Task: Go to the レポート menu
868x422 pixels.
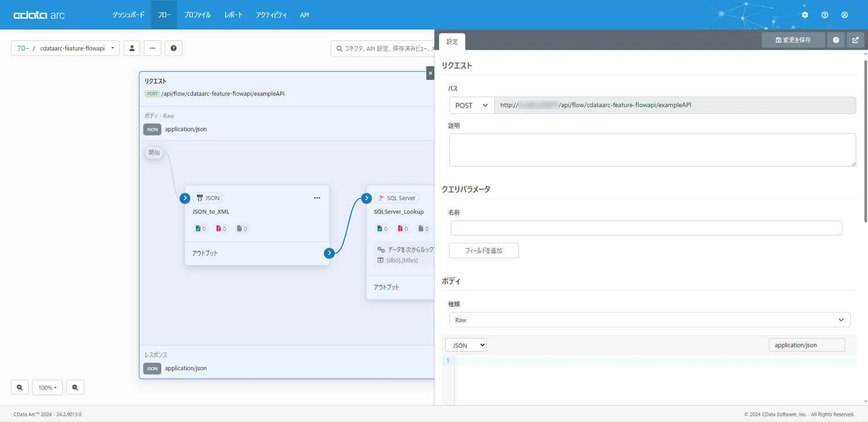Action: point(233,15)
